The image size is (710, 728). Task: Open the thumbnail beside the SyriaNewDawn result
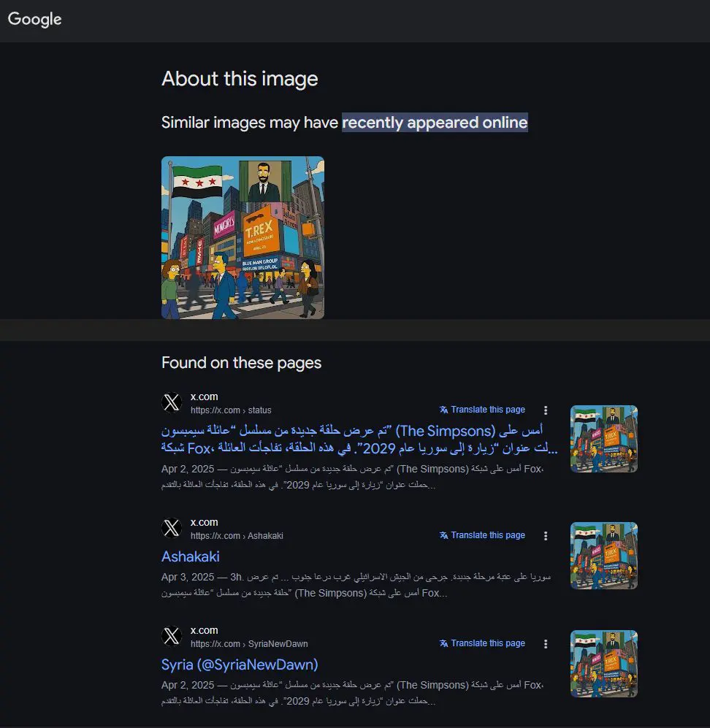click(603, 664)
